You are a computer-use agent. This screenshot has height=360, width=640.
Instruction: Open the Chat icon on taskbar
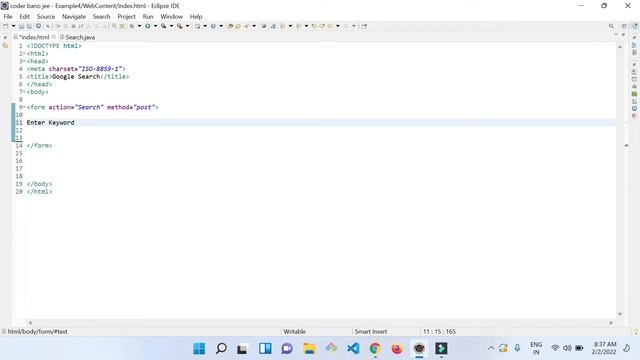(x=287, y=349)
